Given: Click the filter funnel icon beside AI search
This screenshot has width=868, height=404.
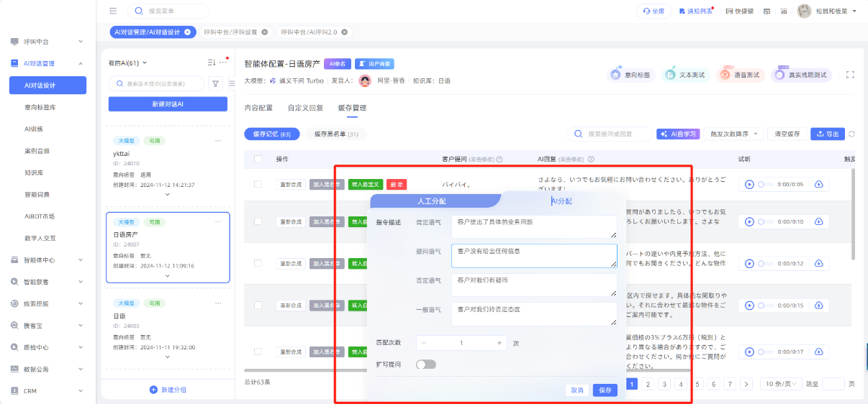Looking at the screenshot, I should (x=215, y=83).
